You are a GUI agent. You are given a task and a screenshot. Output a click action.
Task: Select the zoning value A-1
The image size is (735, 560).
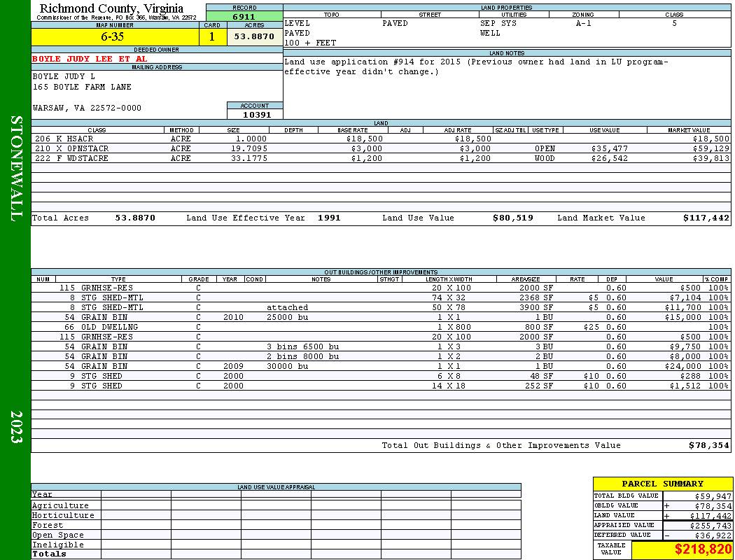click(x=582, y=23)
